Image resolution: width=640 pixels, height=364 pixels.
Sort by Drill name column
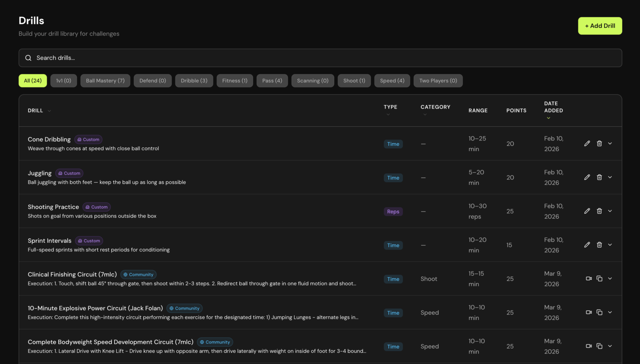click(x=35, y=111)
